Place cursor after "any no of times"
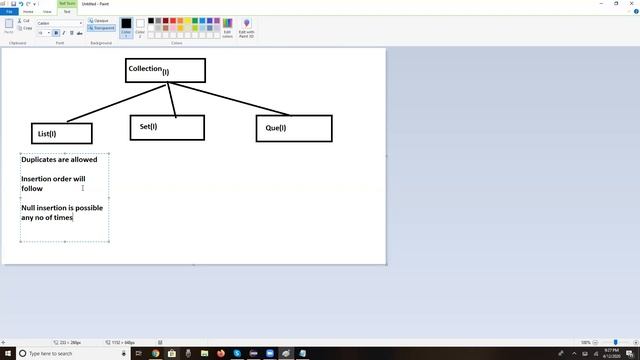The image size is (640, 360). [x=73, y=218]
